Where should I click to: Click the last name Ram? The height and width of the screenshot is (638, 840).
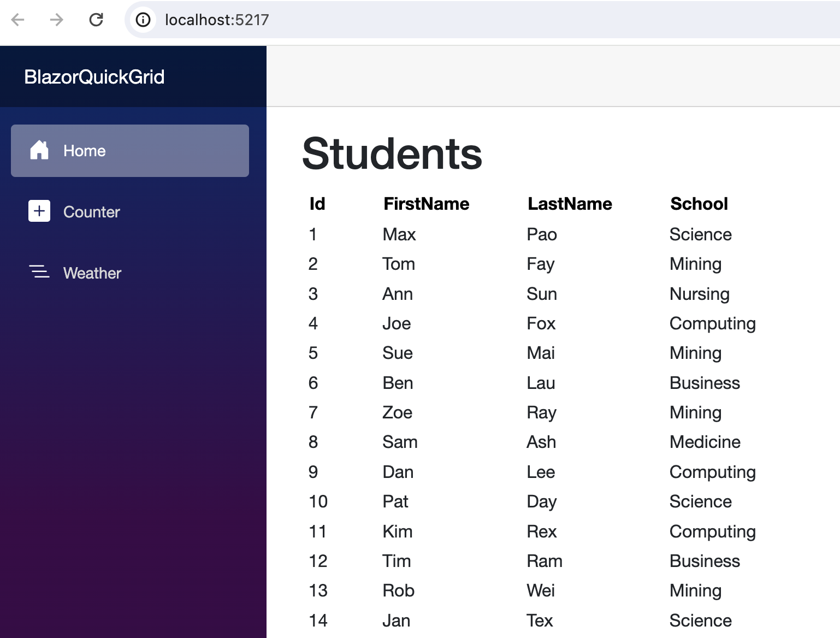[545, 561]
